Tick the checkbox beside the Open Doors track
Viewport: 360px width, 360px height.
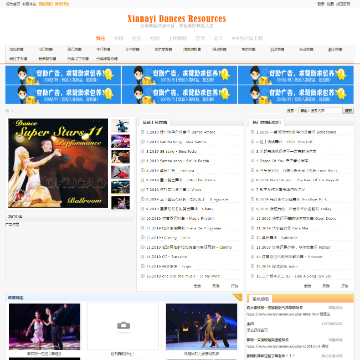[x=252, y=219]
